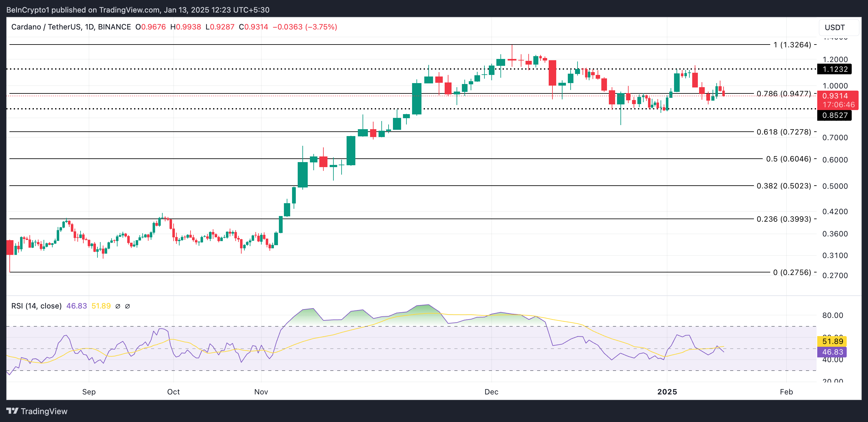
Task: Select the 0.786 (0.9477) Fibonacci level label
Action: pyautogui.click(x=783, y=93)
